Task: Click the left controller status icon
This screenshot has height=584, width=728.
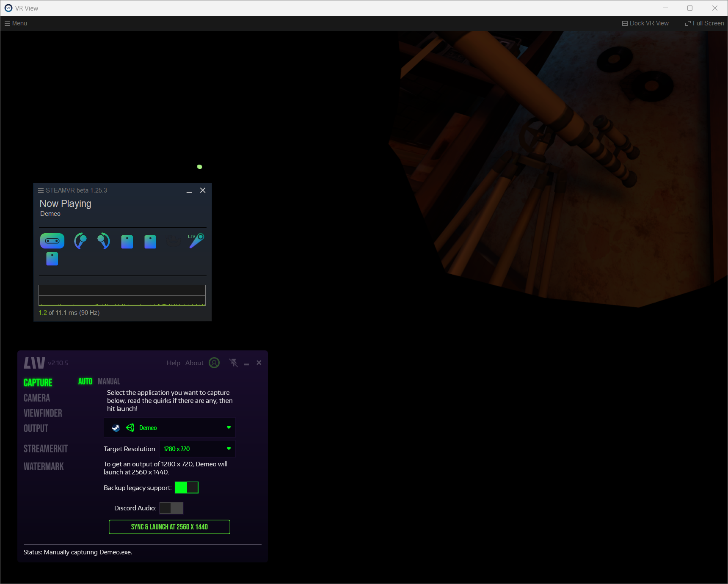Action: [x=80, y=241]
